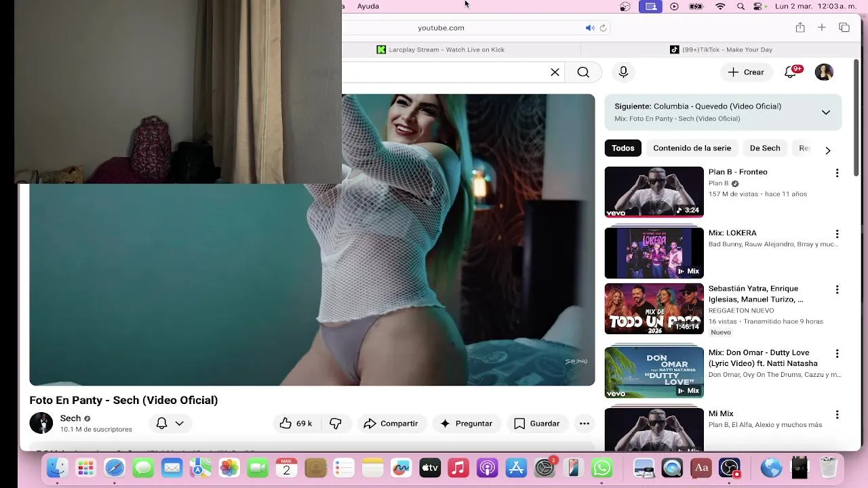This screenshot has height=488, width=868.
Task: Open Todo Un Poco 2026 mix thumbnail
Action: (x=654, y=308)
